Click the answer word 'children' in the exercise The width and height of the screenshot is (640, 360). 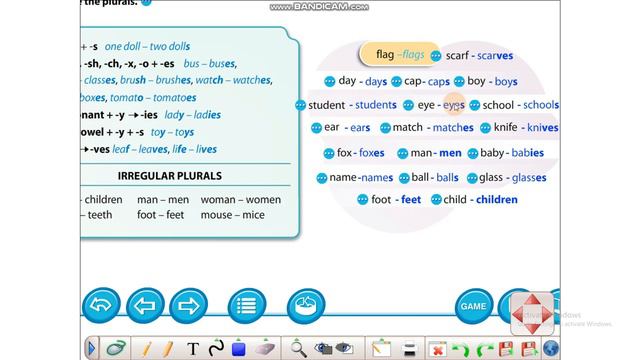point(497,200)
